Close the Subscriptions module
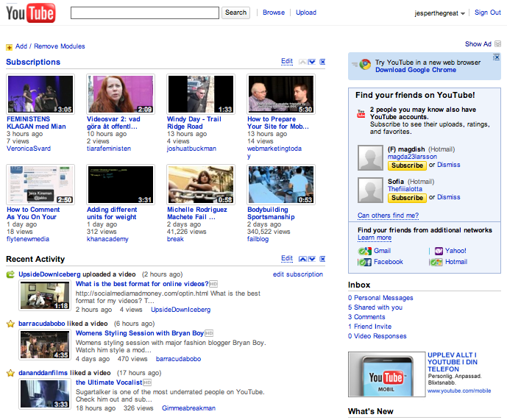 (322, 62)
